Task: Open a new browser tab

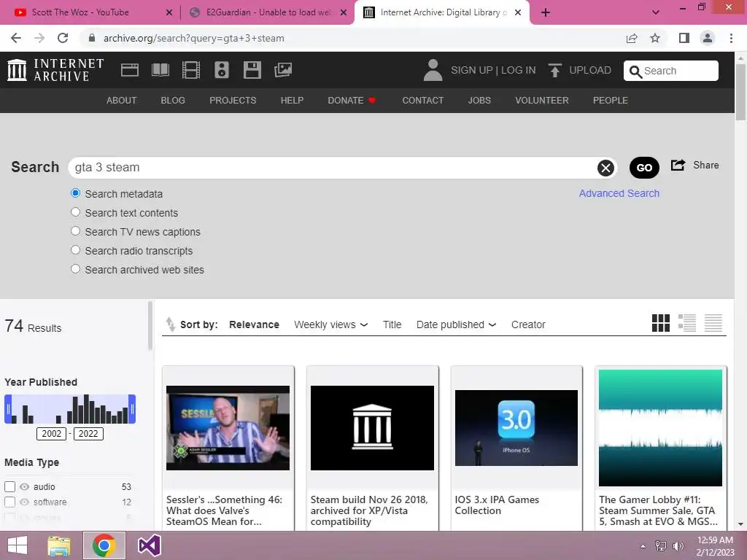Action: point(546,12)
